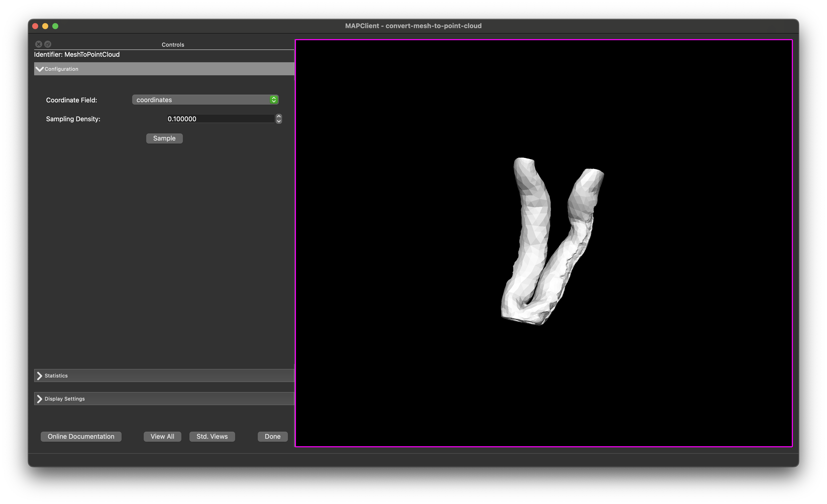Click the Sampling Density value field
Image resolution: width=827 pixels, height=504 pixels.
221,119
